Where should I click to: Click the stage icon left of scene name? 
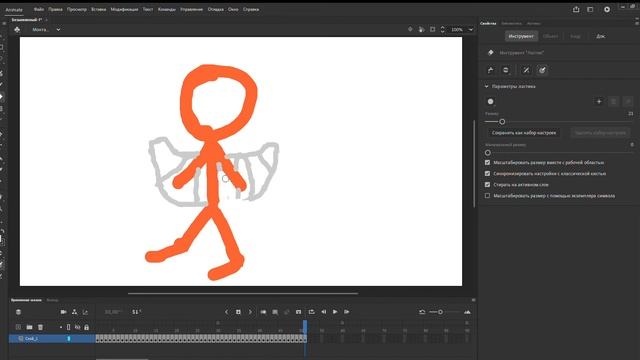coord(17,29)
